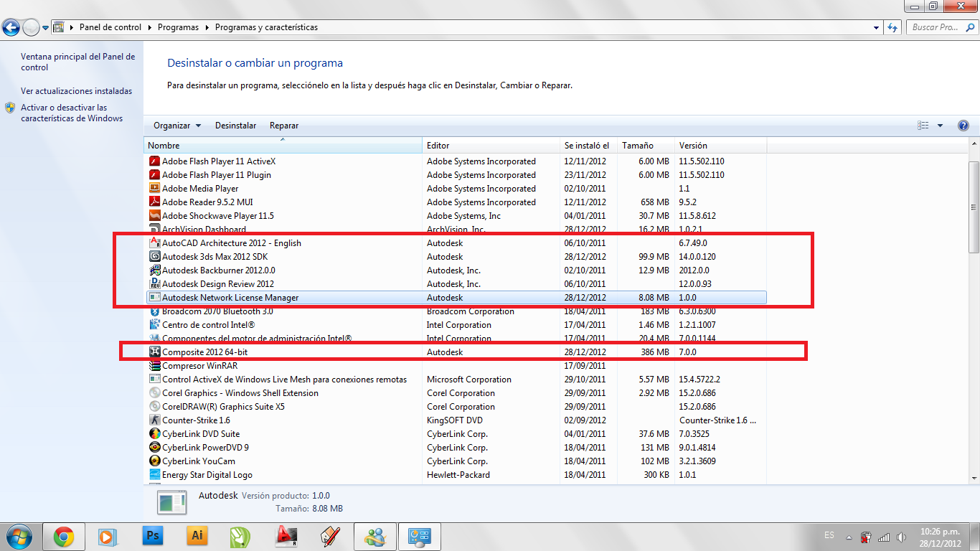Image resolution: width=980 pixels, height=551 pixels.
Task: Select Control ActiveX de Windows Live Mesh entry
Action: pos(456,380)
